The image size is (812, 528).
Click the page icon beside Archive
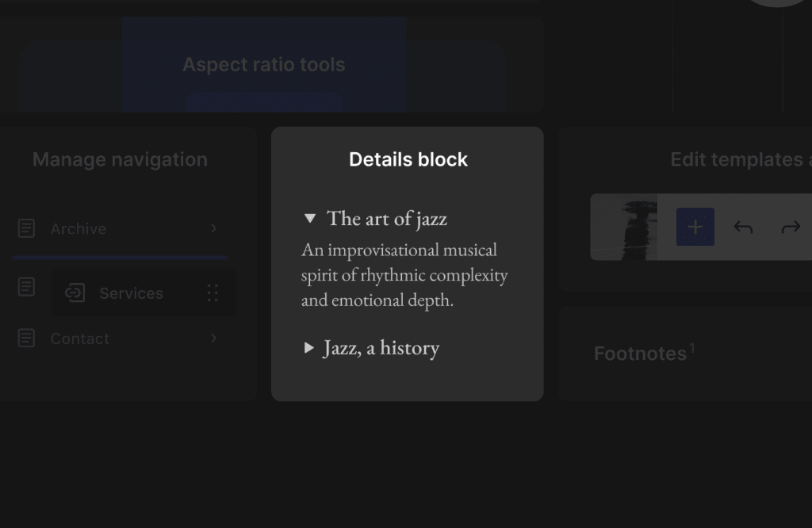(26, 228)
